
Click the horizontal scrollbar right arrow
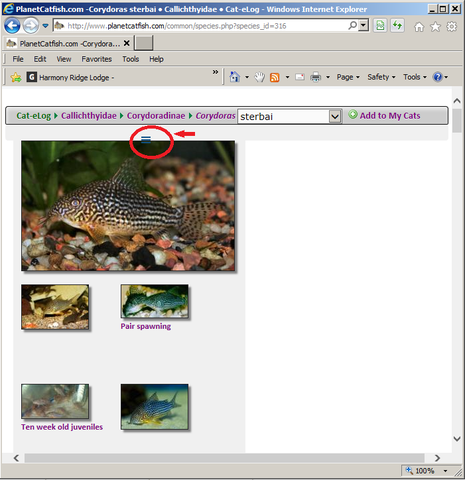pos(437,458)
